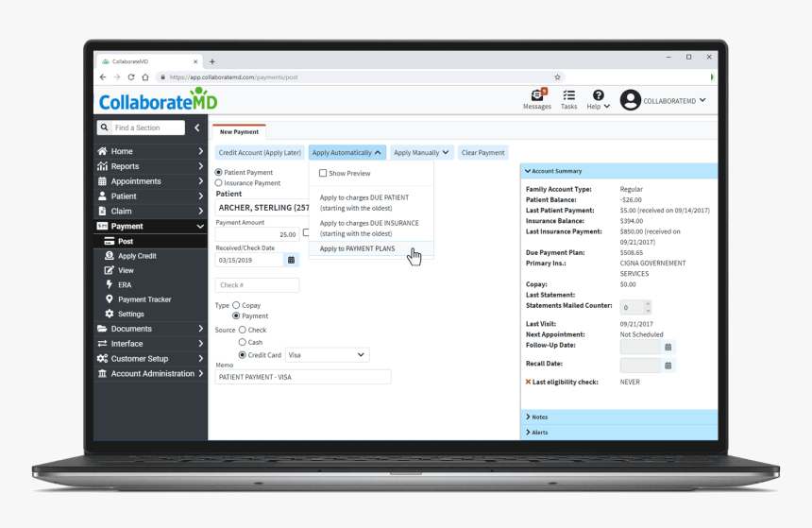This screenshot has width=812, height=528.
Task: Open the Interface menu item
Action: 150,344
